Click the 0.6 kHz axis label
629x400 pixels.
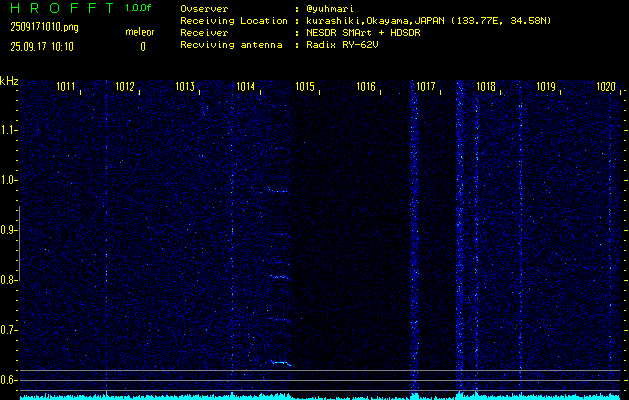click(x=8, y=380)
